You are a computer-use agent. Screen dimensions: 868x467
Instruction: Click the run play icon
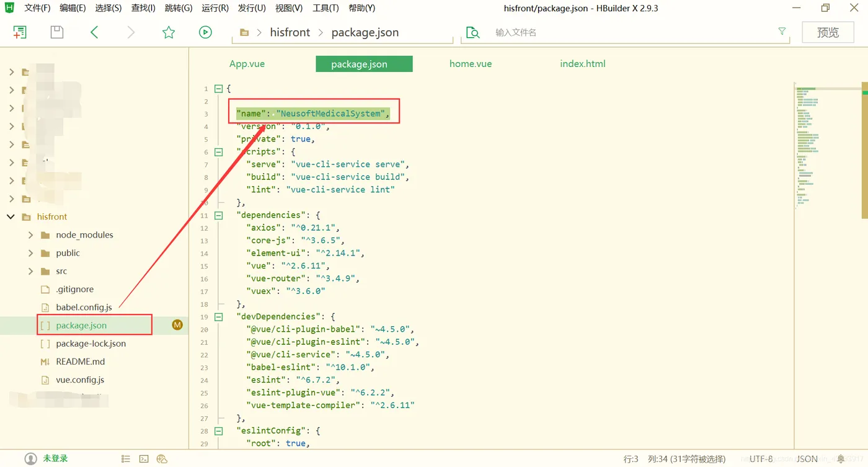pos(205,32)
